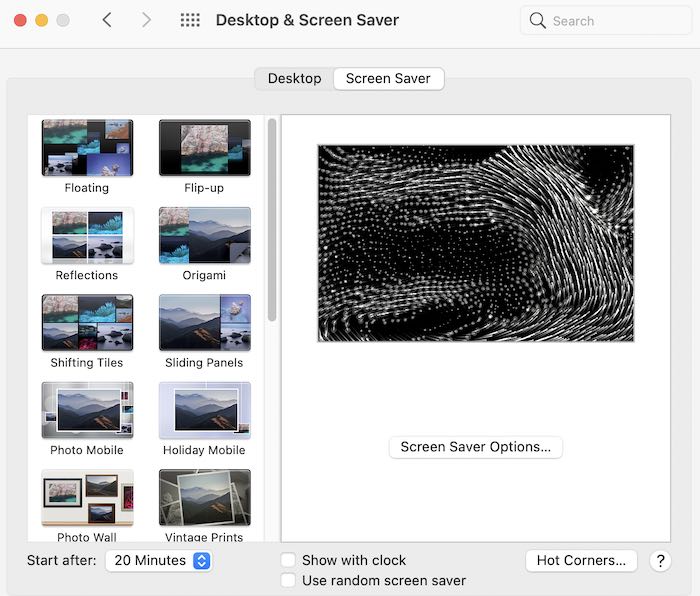Image resolution: width=700 pixels, height=596 pixels.
Task: Select the Floating screen saver thumbnail
Action: tap(87, 148)
